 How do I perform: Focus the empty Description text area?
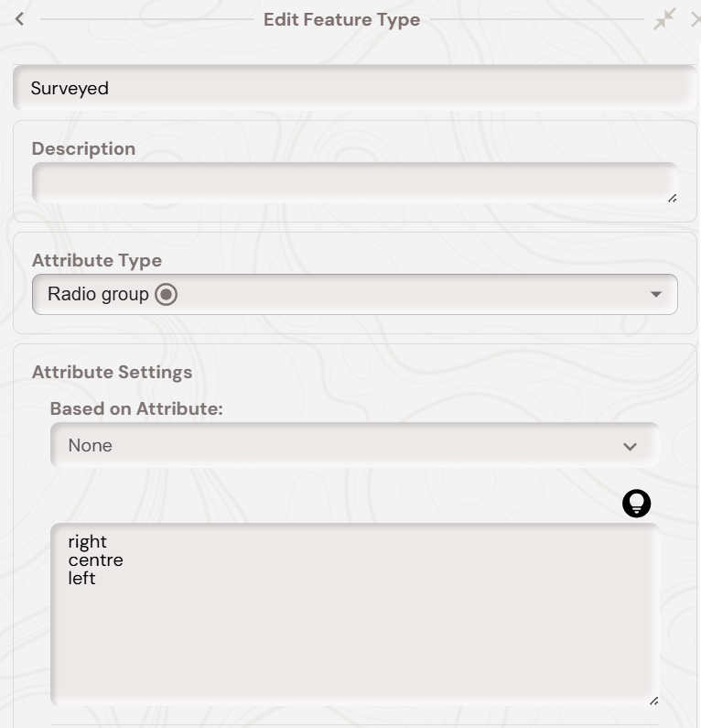tap(354, 182)
